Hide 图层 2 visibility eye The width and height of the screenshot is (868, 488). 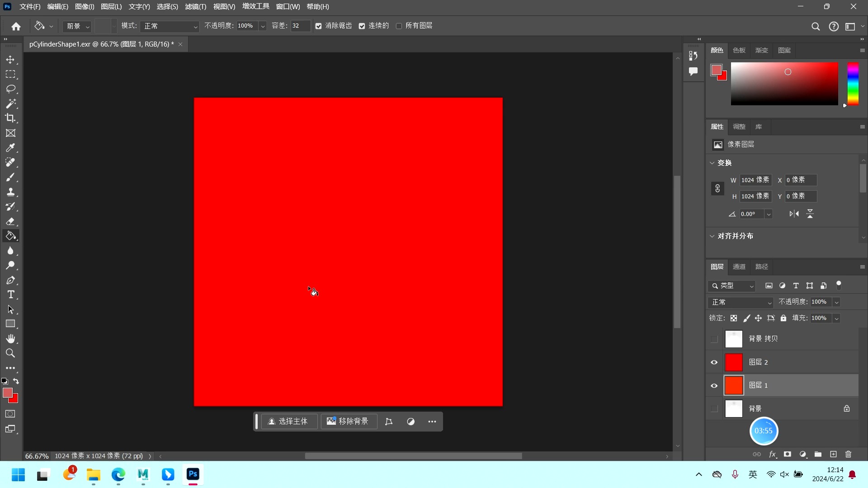click(714, 362)
